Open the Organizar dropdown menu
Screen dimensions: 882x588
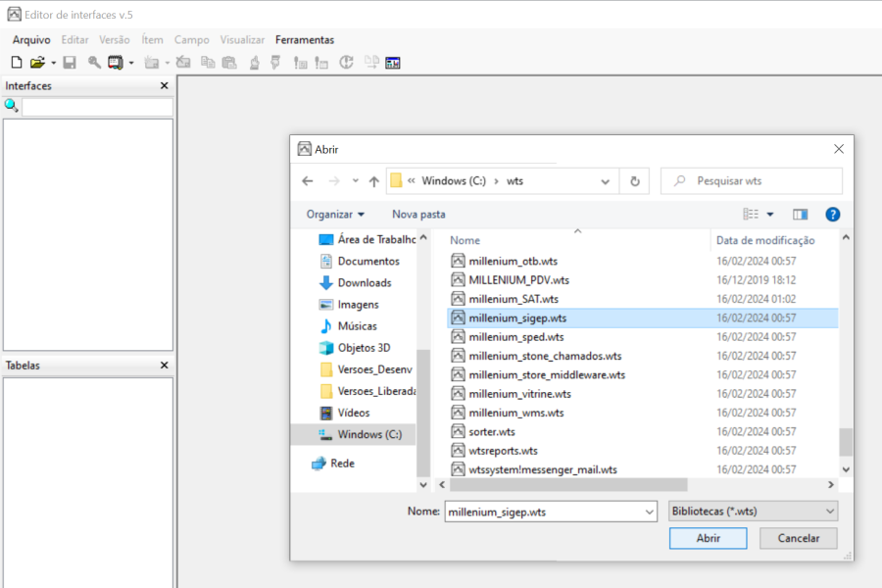335,215
